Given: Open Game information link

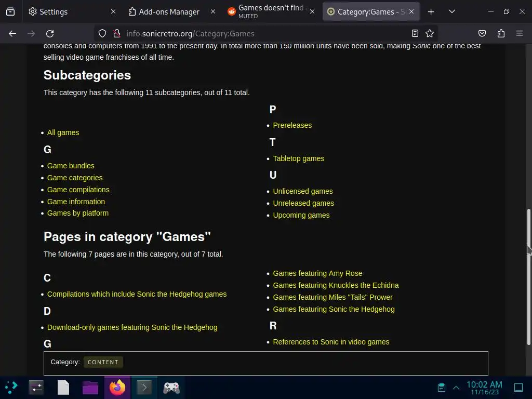Looking at the screenshot, I should point(76,202).
